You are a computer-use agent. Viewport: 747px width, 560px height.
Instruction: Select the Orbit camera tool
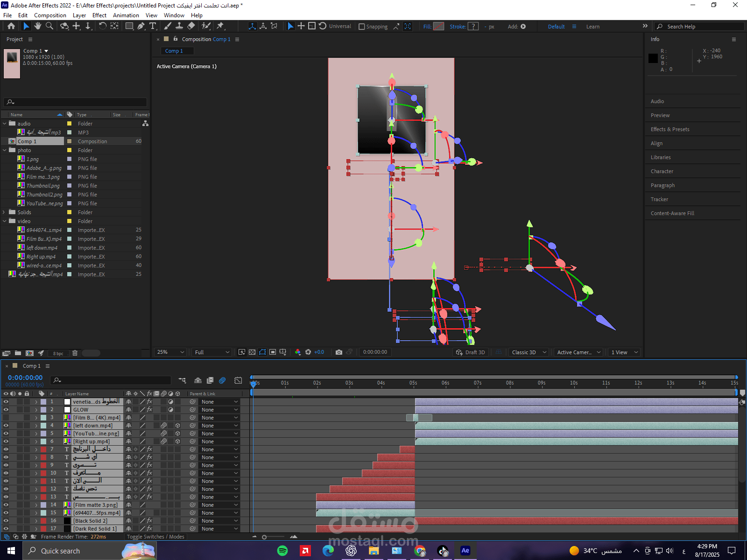(64, 26)
